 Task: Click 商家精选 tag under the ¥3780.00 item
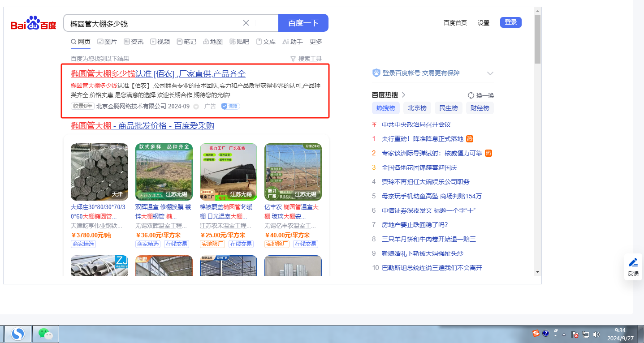click(x=83, y=244)
